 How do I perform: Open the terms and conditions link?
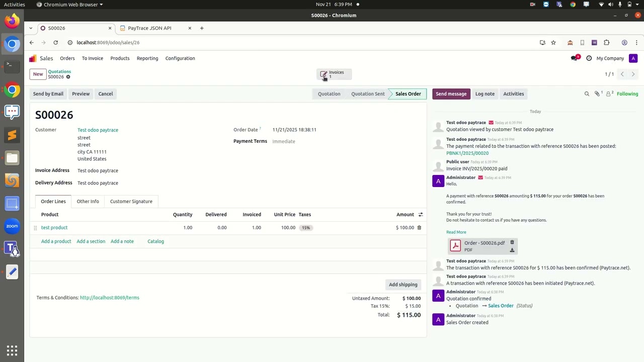(x=110, y=298)
